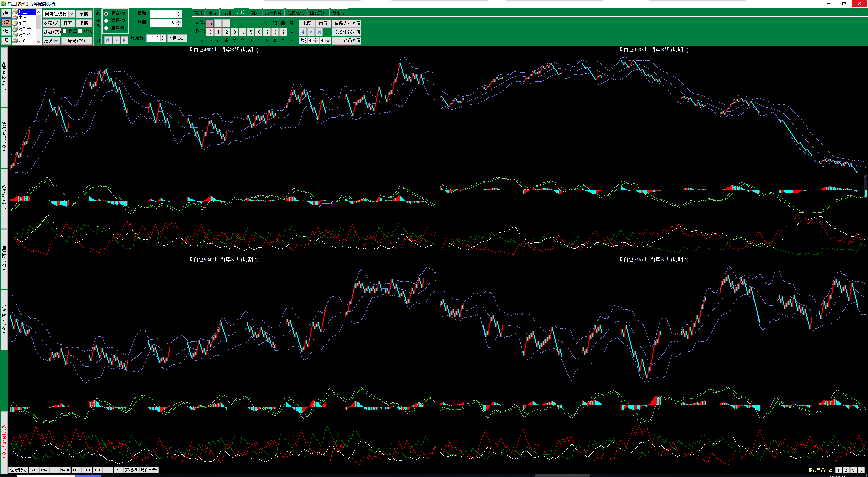The width and height of the screenshot is (868, 477).
Task: Select the 遗漏K线 radio button
Action: tap(106, 21)
